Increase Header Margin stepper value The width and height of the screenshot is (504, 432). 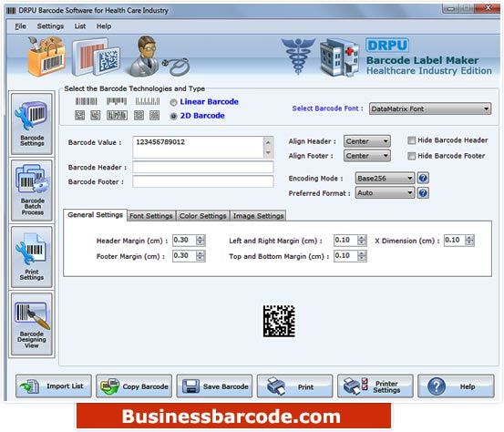tap(201, 238)
